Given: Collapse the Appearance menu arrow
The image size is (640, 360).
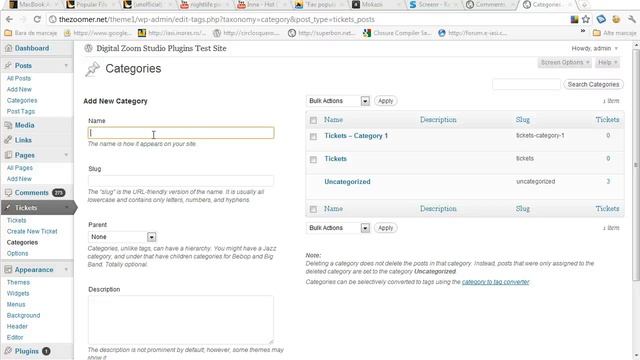Looking at the screenshot, I should click(66, 270).
